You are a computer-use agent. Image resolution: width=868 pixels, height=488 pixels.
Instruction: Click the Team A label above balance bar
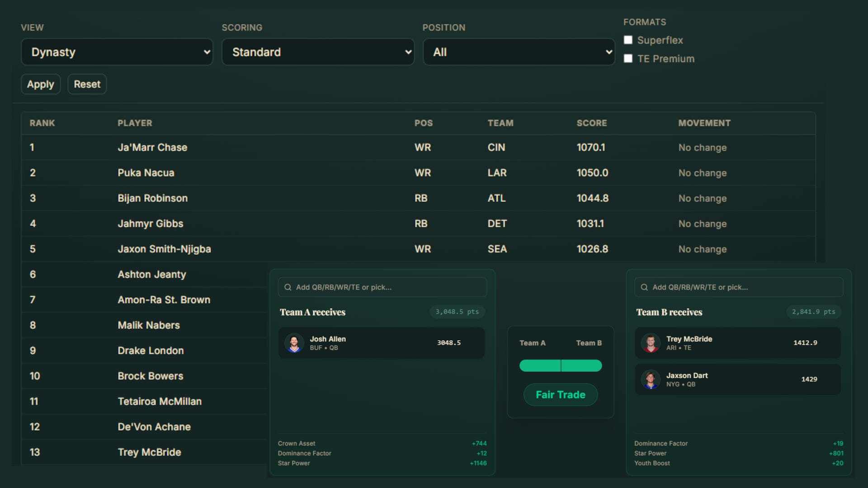click(532, 343)
